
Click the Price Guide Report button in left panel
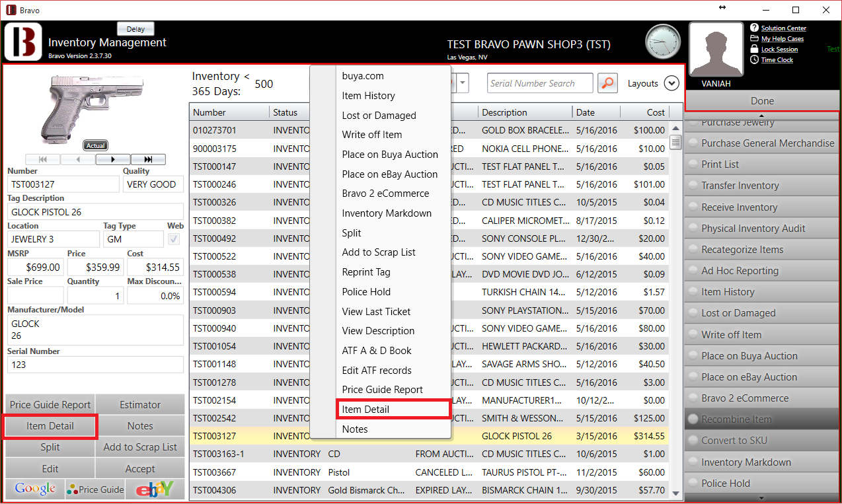click(x=50, y=405)
